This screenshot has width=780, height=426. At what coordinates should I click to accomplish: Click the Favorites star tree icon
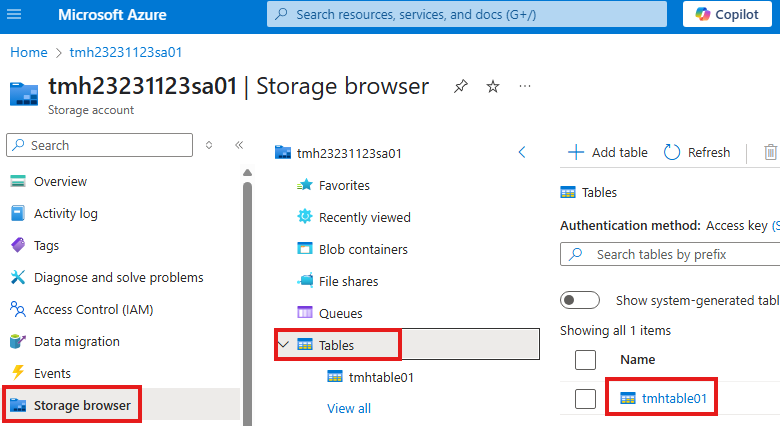304,185
